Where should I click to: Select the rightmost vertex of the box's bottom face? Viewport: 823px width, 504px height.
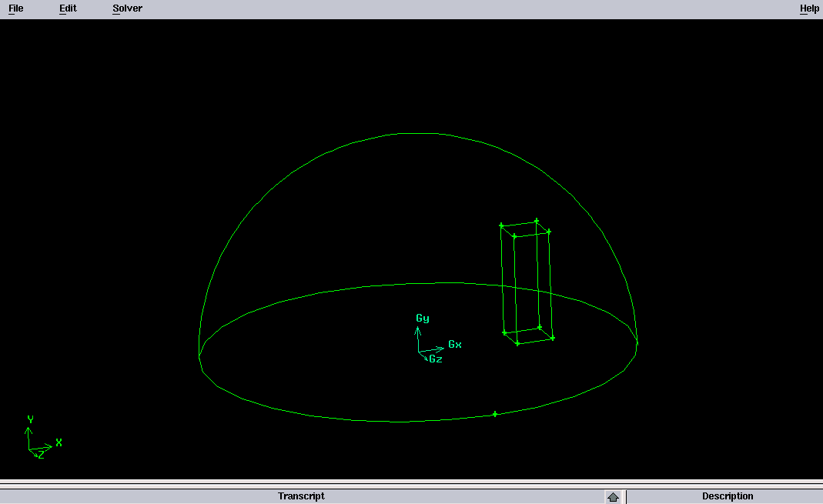coord(552,338)
